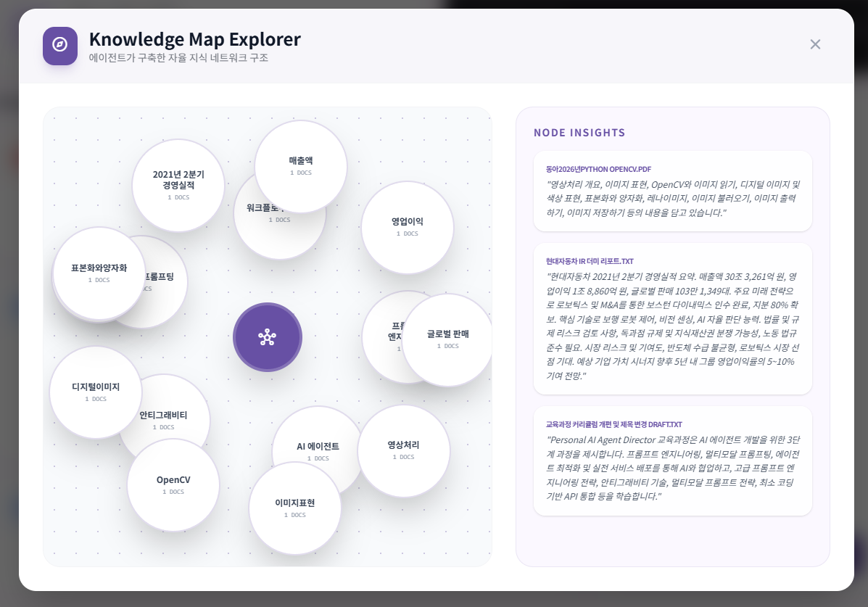The width and height of the screenshot is (868, 607).
Task: Click the compass logo beside Knowledge Map Explorer
Action: pyautogui.click(x=60, y=46)
